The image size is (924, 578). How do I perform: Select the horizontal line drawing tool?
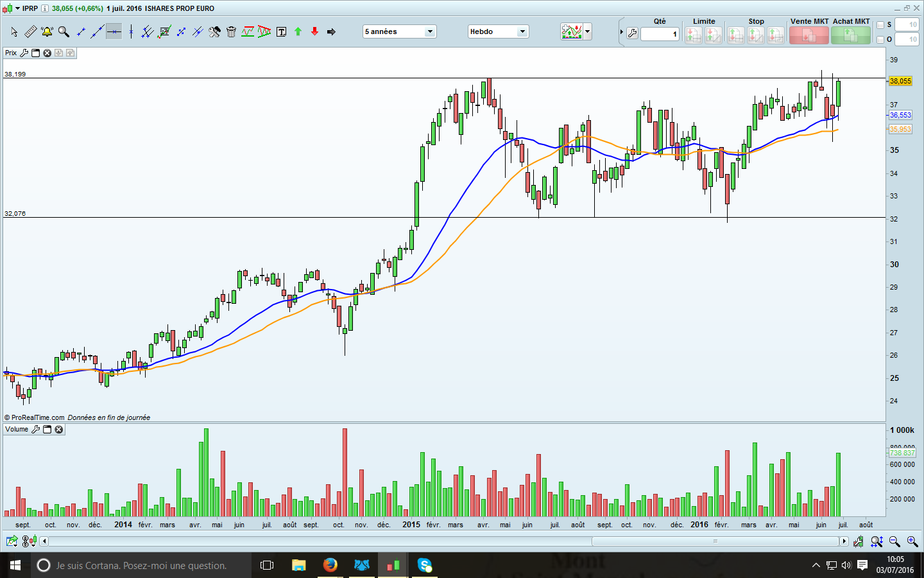pyautogui.click(x=114, y=31)
